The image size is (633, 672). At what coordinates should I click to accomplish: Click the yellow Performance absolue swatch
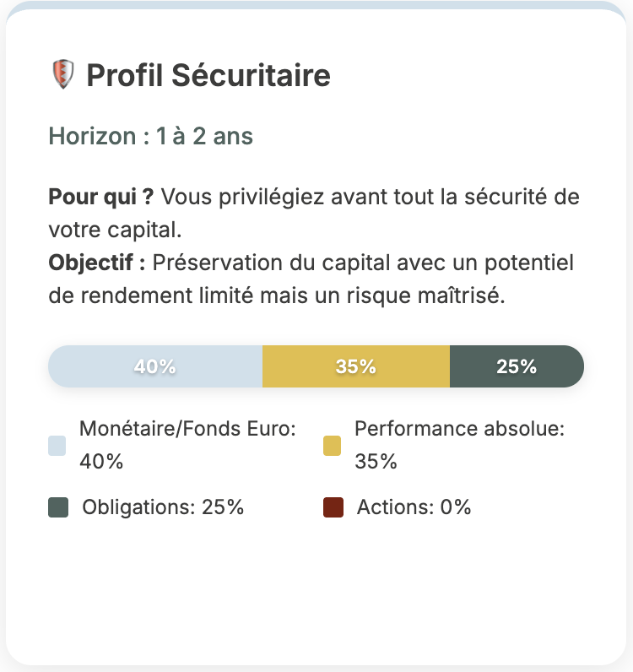click(333, 446)
